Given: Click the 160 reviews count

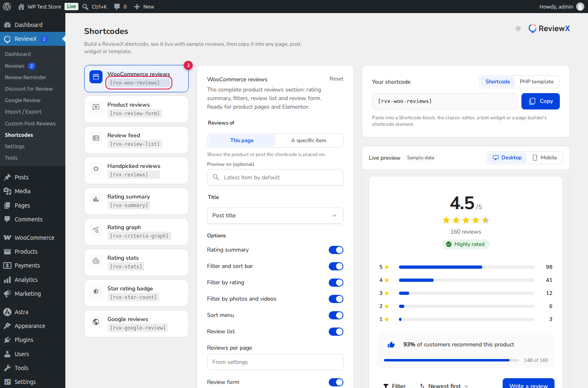Looking at the screenshot, I should (466, 232).
